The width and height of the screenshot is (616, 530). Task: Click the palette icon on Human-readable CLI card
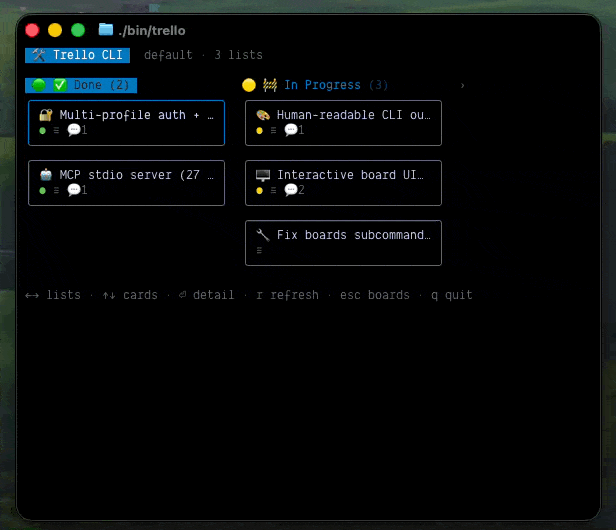[263, 115]
